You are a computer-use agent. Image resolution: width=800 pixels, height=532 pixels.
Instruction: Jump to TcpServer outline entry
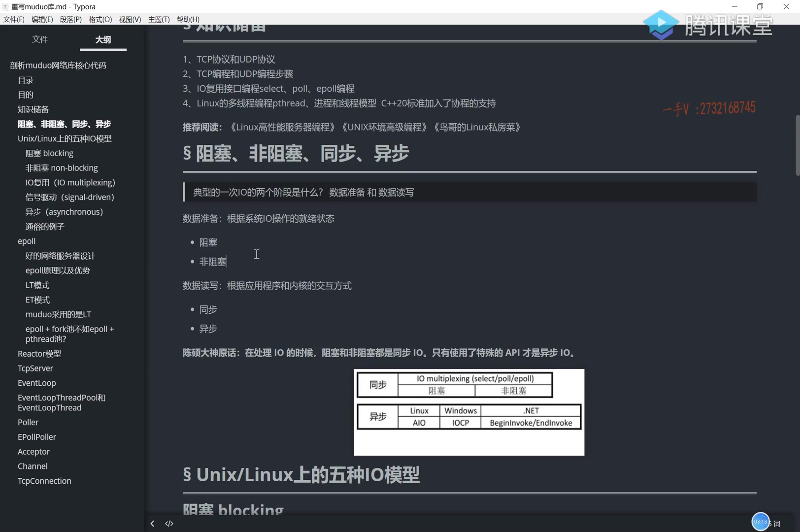(x=35, y=368)
